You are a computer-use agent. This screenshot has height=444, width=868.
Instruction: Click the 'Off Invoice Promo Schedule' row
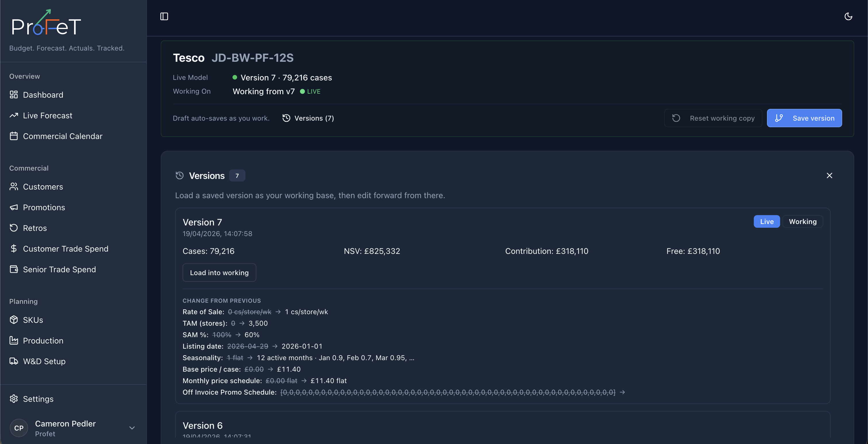point(404,392)
